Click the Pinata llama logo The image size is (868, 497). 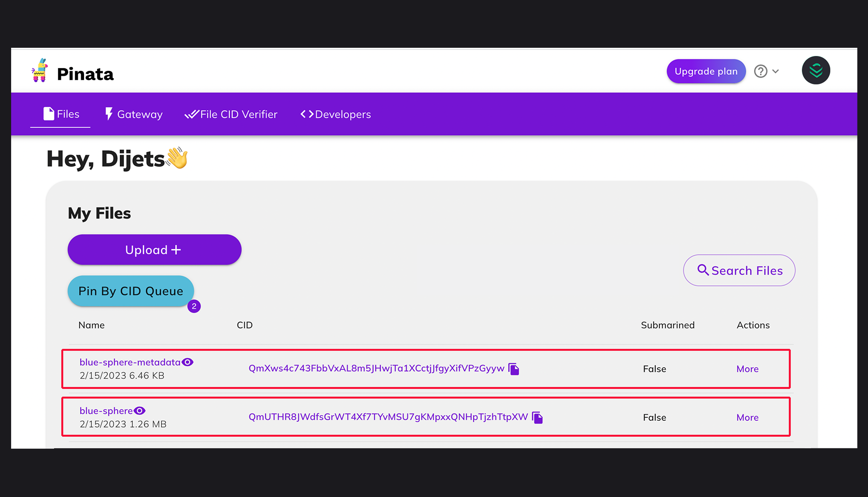(40, 71)
